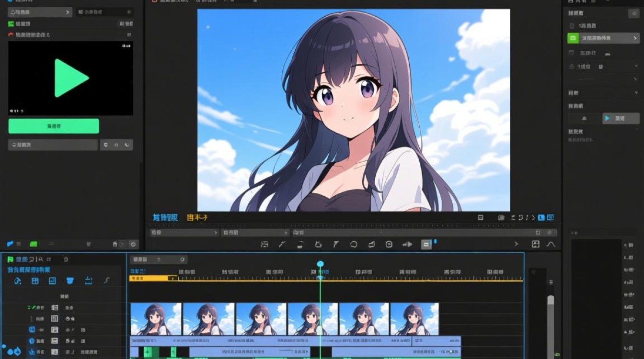Select the option with the blue play arrow in right panel

coord(621,118)
